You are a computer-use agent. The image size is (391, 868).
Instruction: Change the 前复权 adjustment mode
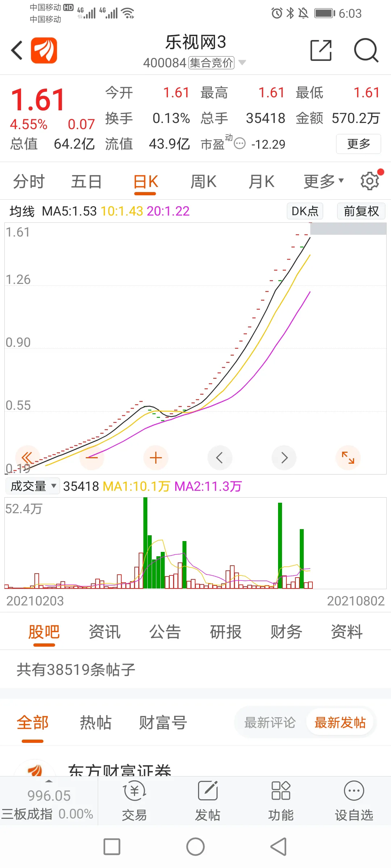point(361,211)
